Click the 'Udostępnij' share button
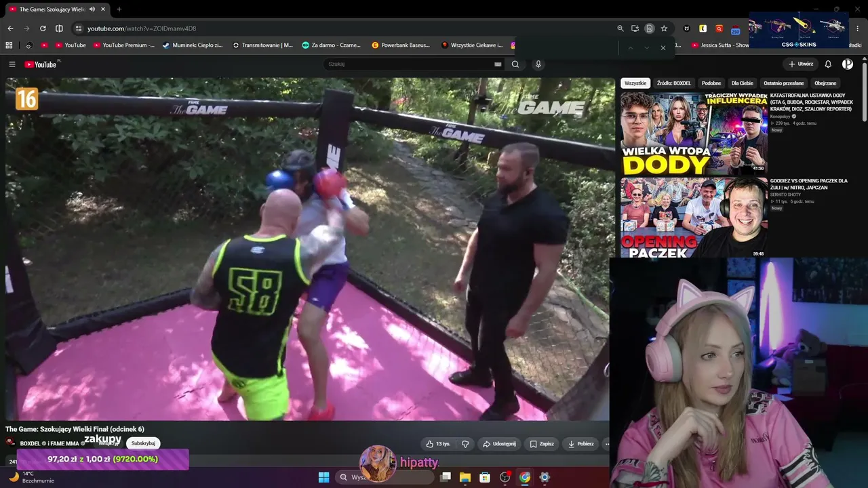 [x=499, y=444]
